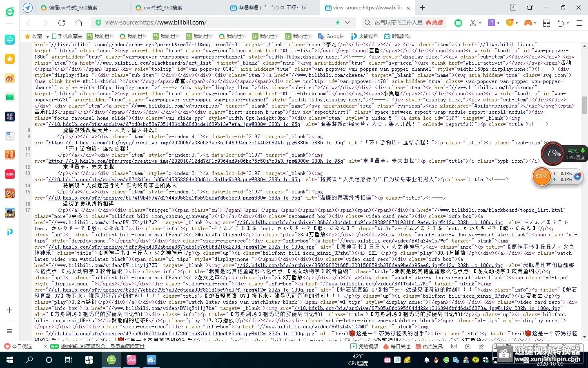The width and height of the screenshot is (588, 368).
Task: Open the 火影忍者 bookmark
Action: (x=365, y=36)
